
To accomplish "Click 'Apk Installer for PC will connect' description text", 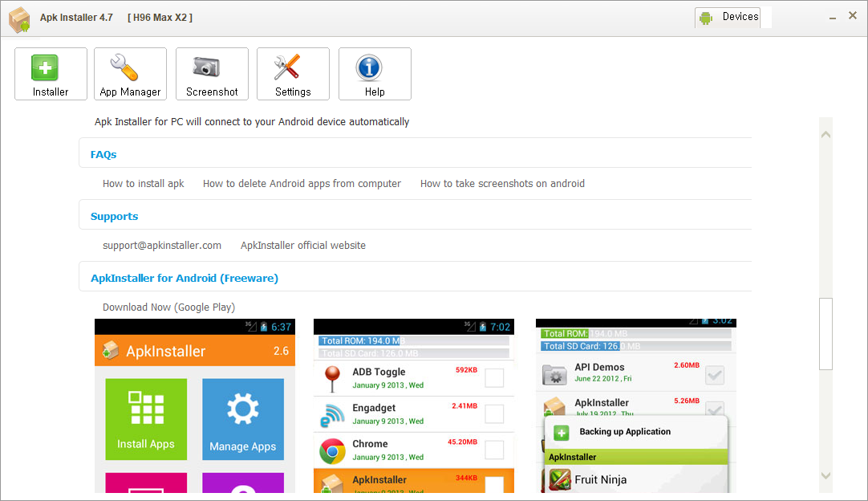I will point(252,122).
